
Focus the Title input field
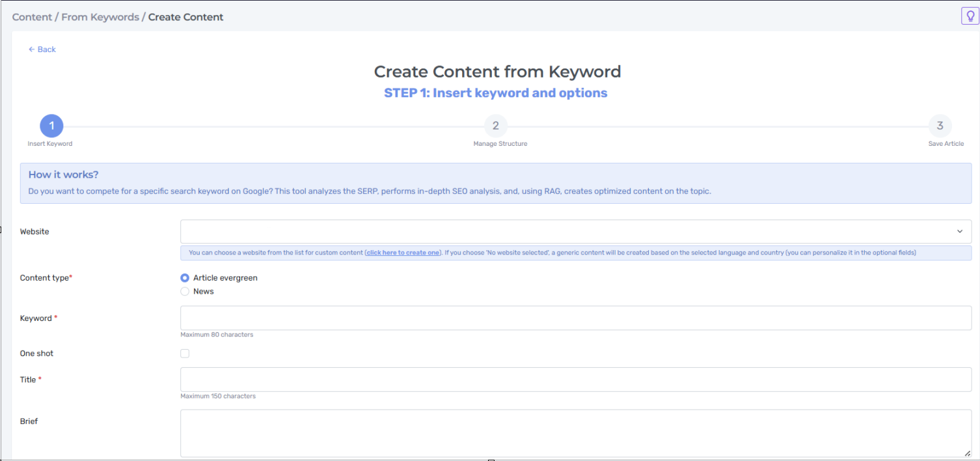pos(576,380)
